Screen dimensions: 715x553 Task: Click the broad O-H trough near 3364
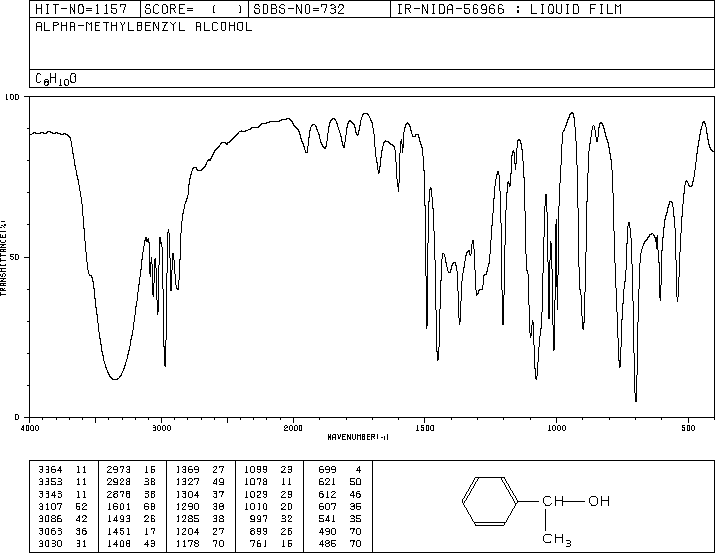click(114, 377)
